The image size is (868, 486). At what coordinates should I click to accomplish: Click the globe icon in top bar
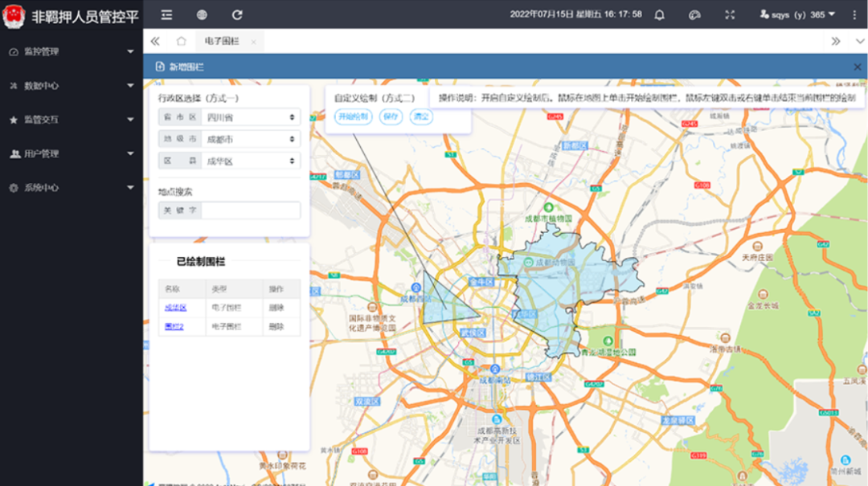pyautogui.click(x=202, y=15)
